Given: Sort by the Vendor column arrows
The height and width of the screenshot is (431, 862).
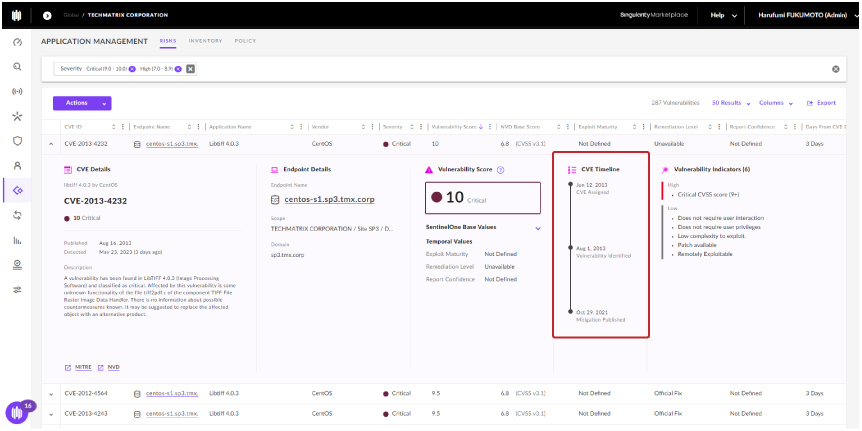Looking at the screenshot, I should pos(364,127).
